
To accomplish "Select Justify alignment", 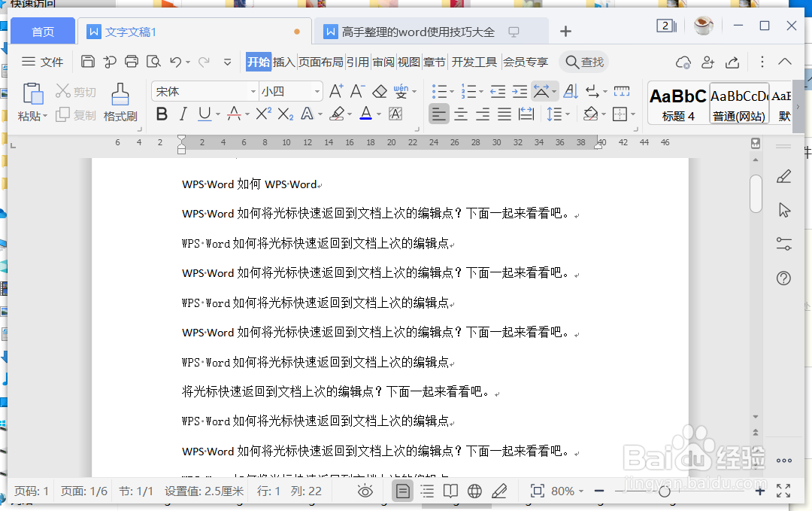I will click(504, 114).
